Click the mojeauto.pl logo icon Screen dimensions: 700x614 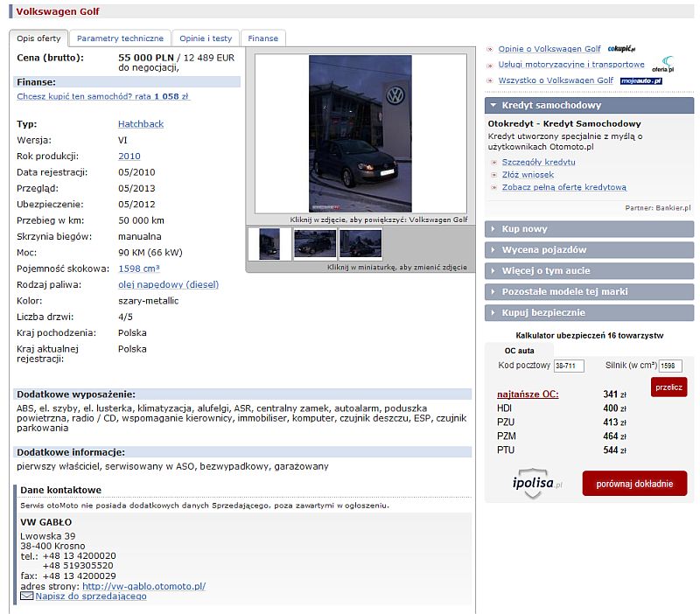pyautogui.click(x=640, y=80)
